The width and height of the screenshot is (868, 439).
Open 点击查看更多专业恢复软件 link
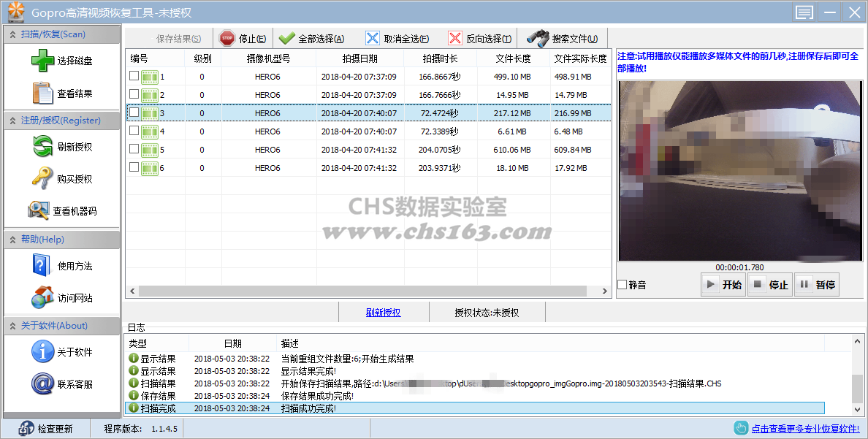tap(805, 429)
